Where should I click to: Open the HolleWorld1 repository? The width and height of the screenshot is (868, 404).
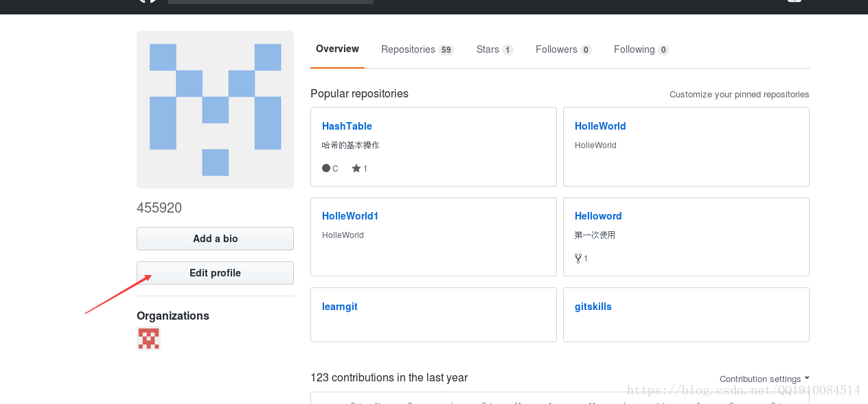pos(350,216)
